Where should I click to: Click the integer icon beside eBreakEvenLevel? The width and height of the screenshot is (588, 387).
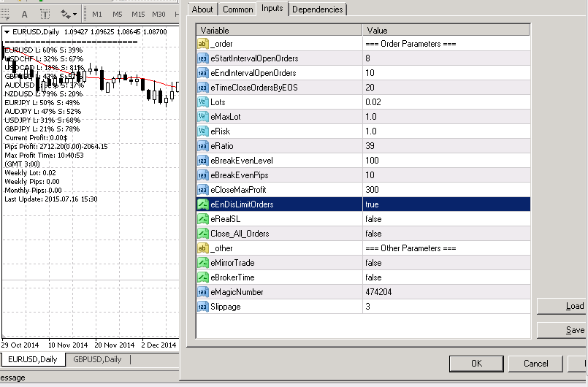(202, 161)
